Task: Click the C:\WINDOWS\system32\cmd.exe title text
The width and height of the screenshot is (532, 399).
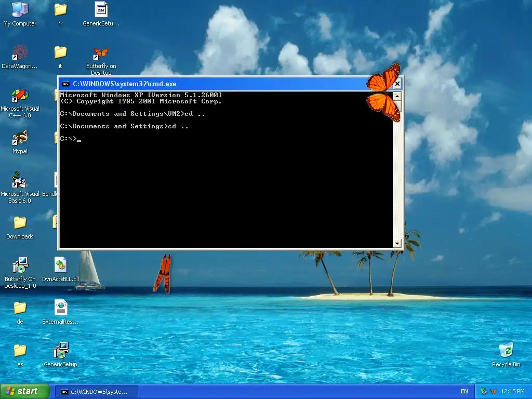Action: pyautogui.click(x=125, y=84)
